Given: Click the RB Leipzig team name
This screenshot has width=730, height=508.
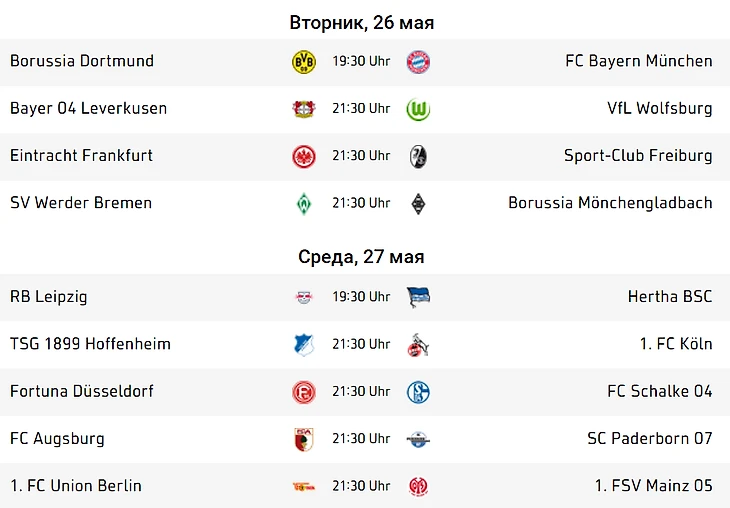Looking at the screenshot, I should tap(48, 297).
